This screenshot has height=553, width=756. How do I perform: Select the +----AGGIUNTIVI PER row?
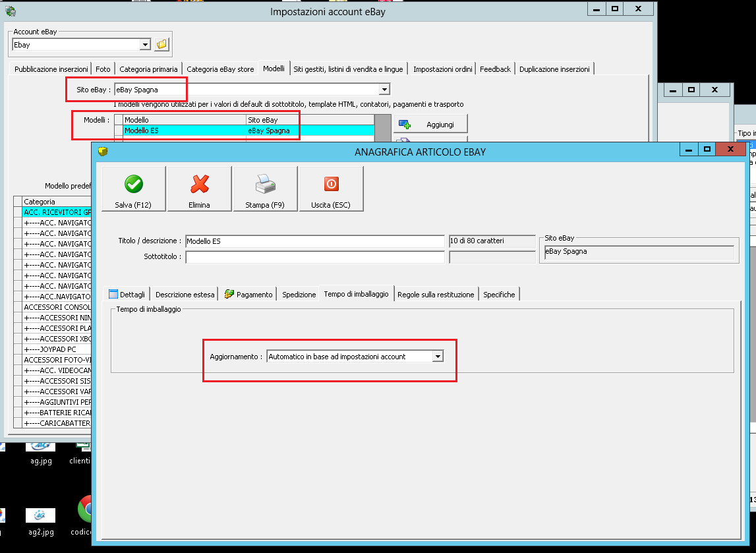57,402
